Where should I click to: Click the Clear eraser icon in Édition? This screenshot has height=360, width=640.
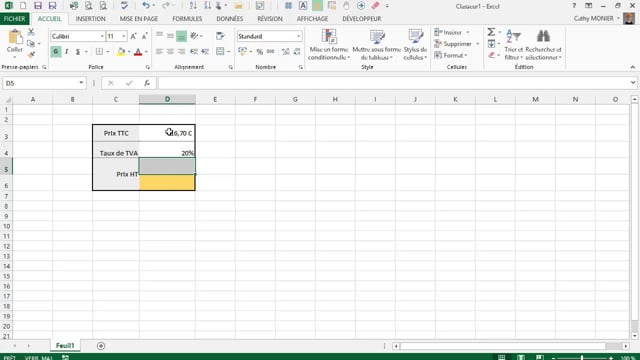491,55
